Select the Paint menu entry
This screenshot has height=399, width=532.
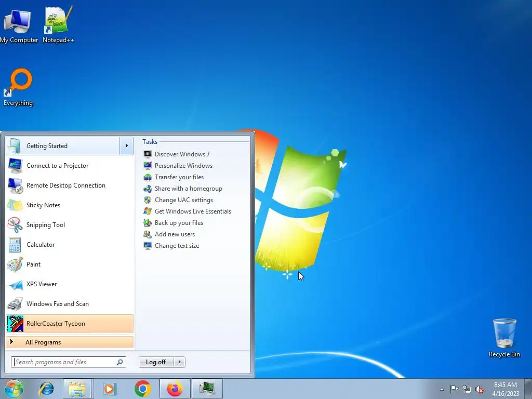pos(70,264)
